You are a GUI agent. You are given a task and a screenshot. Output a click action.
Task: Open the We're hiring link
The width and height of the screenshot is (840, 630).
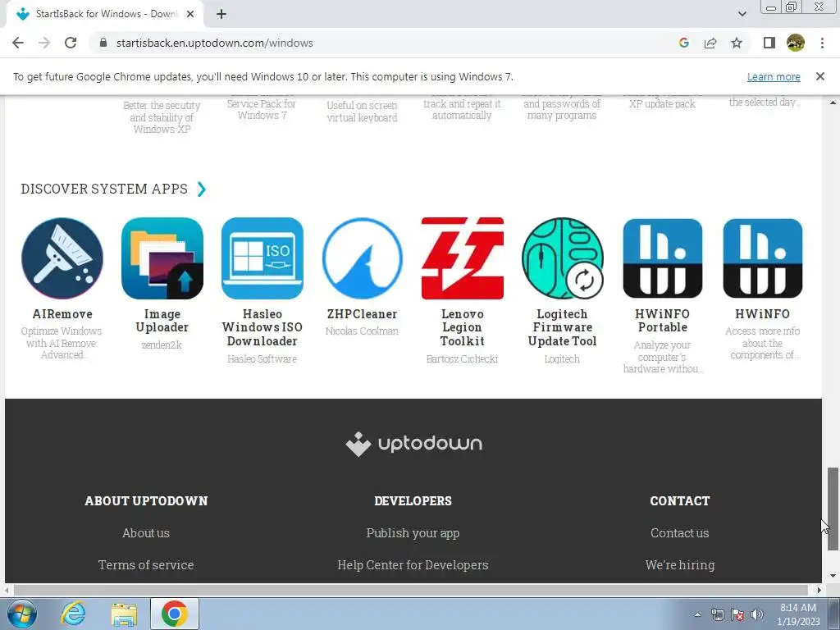[680, 565]
